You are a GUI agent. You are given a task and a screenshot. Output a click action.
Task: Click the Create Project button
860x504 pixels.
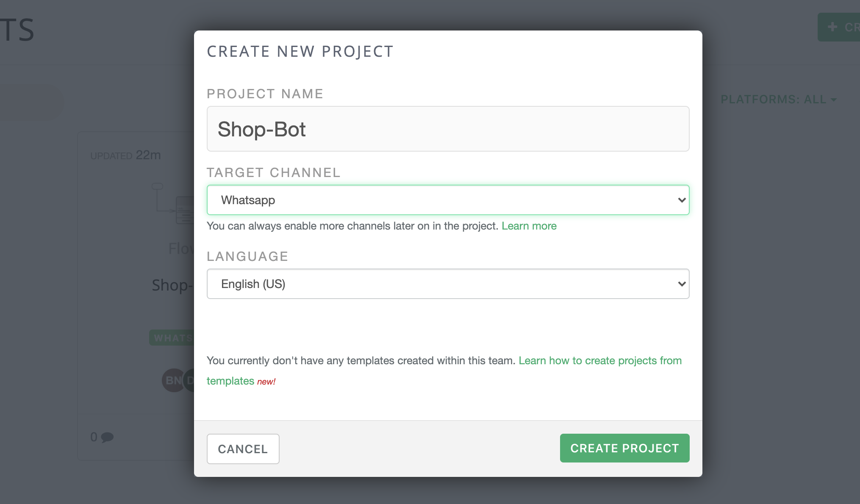coord(624,448)
